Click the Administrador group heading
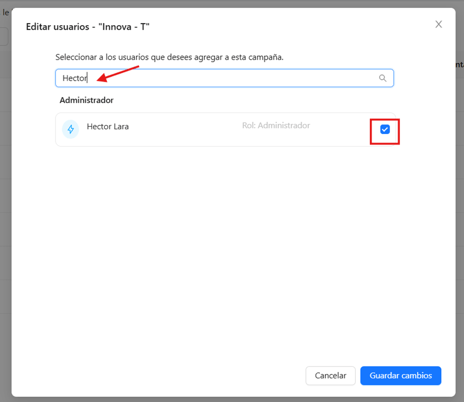Viewport: 464px width, 402px height. coord(87,100)
